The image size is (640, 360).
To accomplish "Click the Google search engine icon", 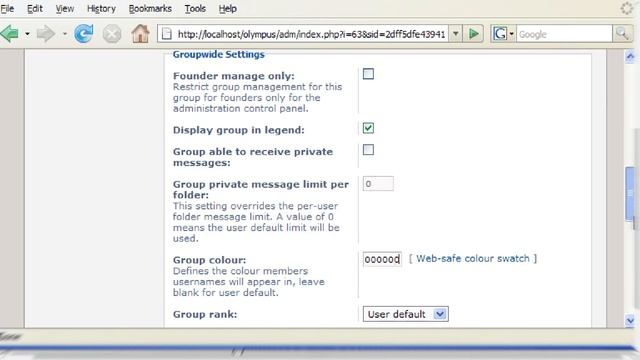I will click(500, 34).
